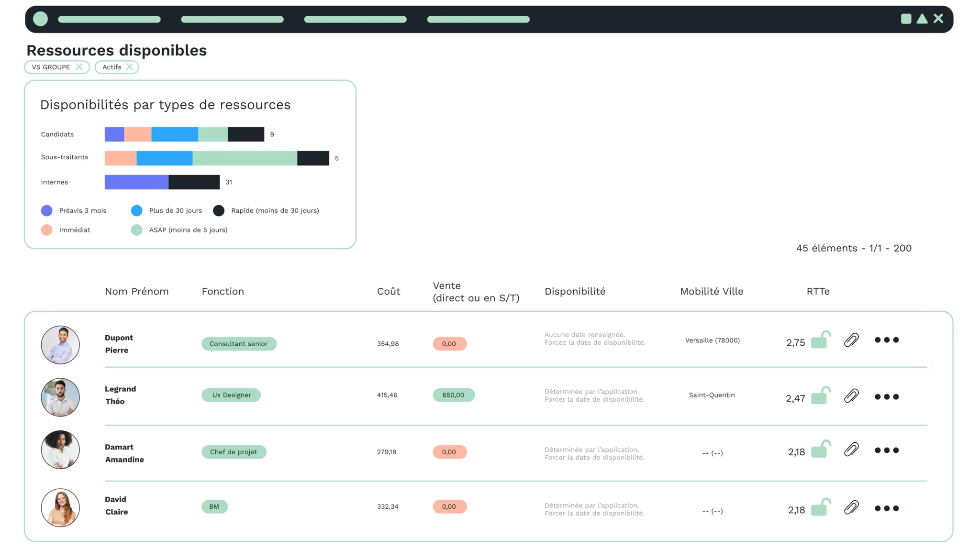The image size is (980, 559).
Task: Click the first placeholder item in the top navigation bar
Action: 109,20
